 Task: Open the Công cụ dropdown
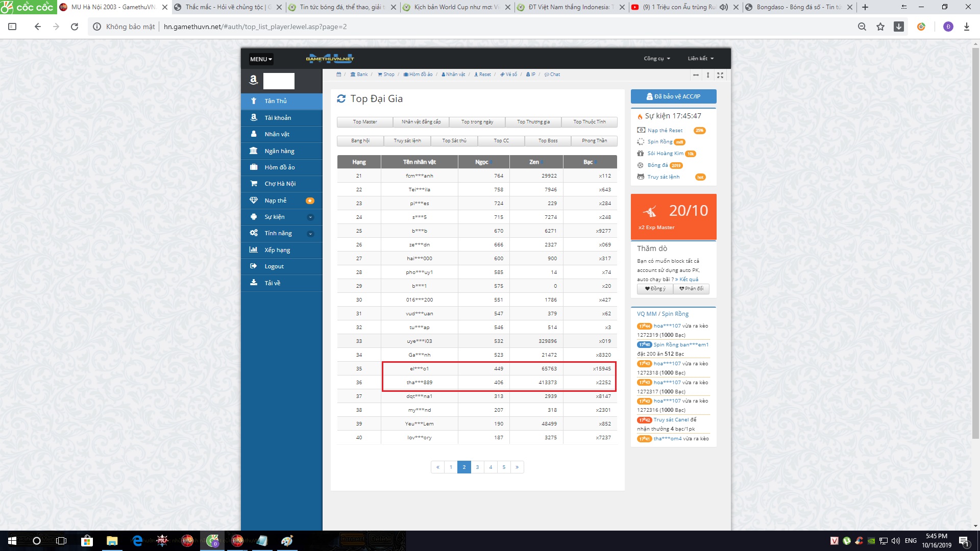pos(656,59)
